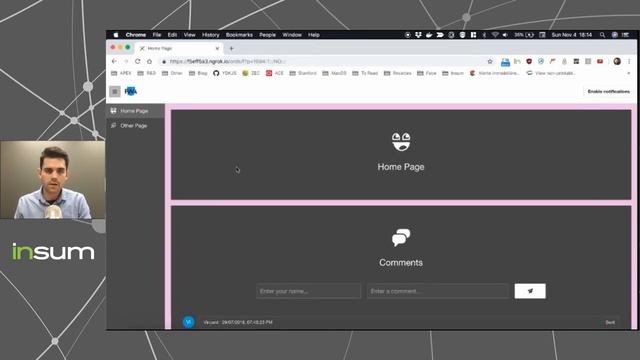Click the Enable notifications button

pyautogui.click(x=609, y=91)
